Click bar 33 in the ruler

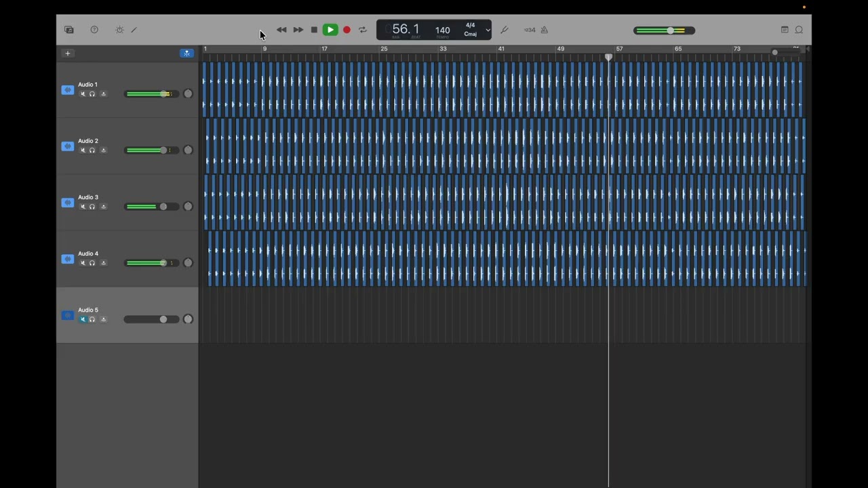click(443, 49)
